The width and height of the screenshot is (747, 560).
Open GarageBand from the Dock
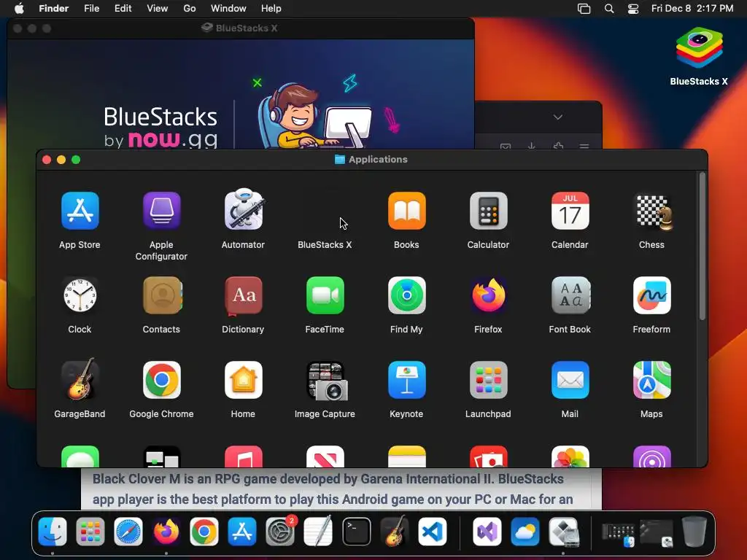pyautogui.click(x=395, y=531)
